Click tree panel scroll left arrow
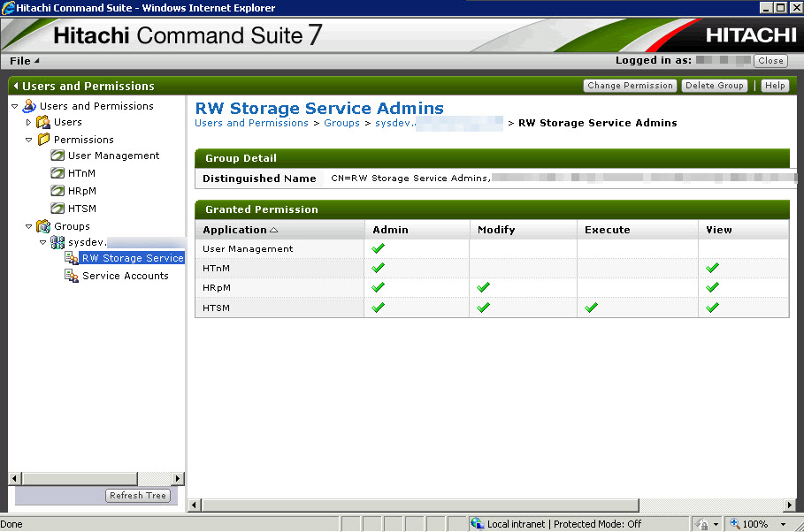This screenshot has height=532, width=804. point(14,479)
